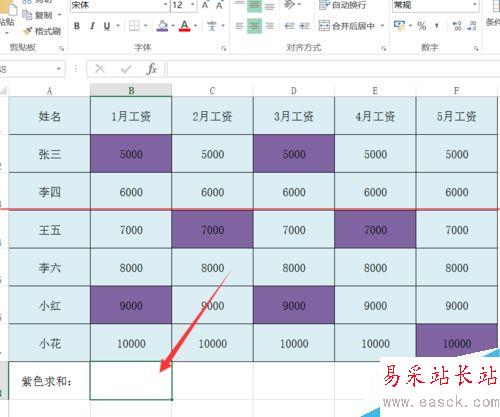Select column D header
Viewport: 500px width, 417px height.
pos(294,90)
